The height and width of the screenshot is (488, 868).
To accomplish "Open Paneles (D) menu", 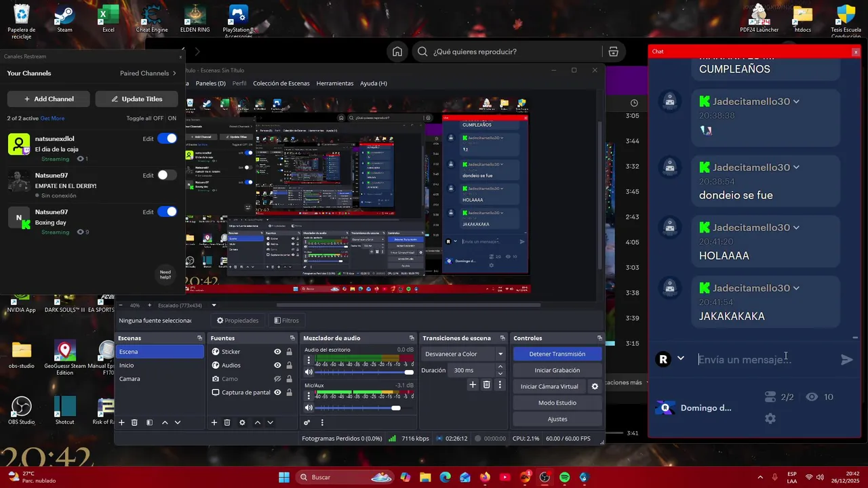I will [x=210, y=83].
